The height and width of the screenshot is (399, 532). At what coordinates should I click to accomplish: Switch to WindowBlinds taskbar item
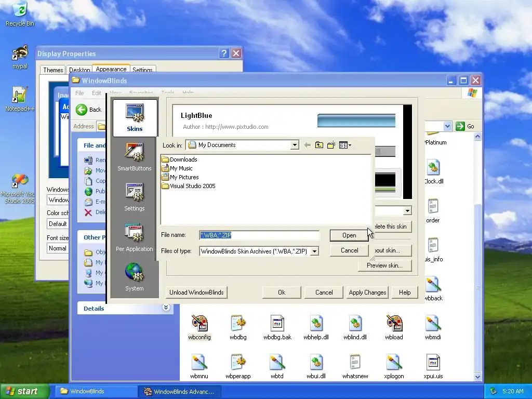coord(96,391)
